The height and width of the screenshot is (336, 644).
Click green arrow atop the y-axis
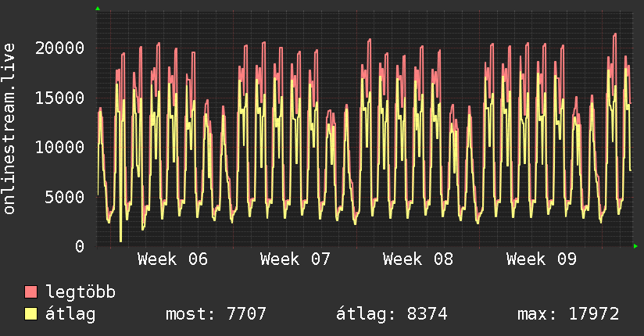pyautogui.click(x=97, y=9)
